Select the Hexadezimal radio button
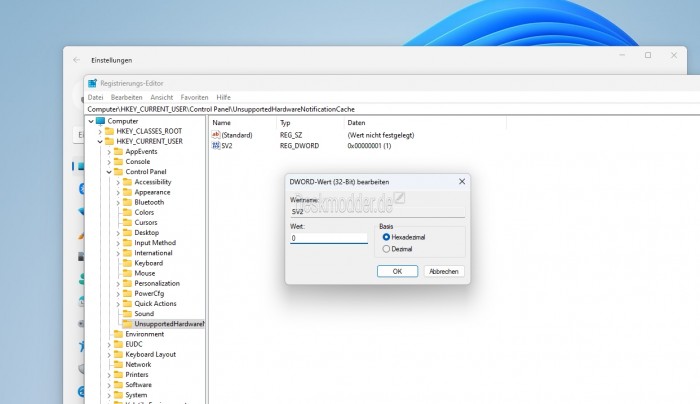 386,237
